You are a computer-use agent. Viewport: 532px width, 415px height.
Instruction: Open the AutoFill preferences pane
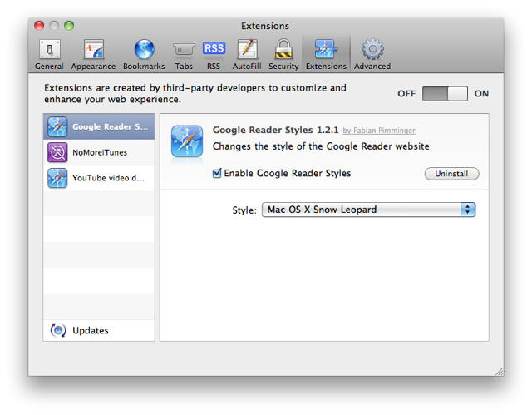tap(247, 54)
